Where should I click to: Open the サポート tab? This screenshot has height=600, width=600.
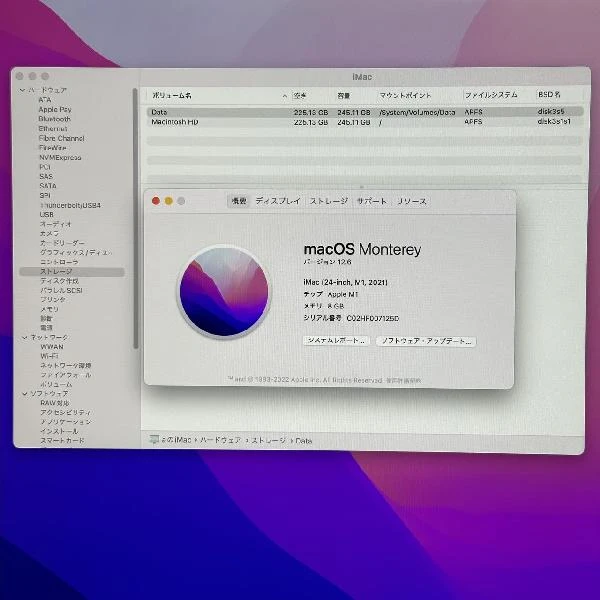[x=372, y=201]
